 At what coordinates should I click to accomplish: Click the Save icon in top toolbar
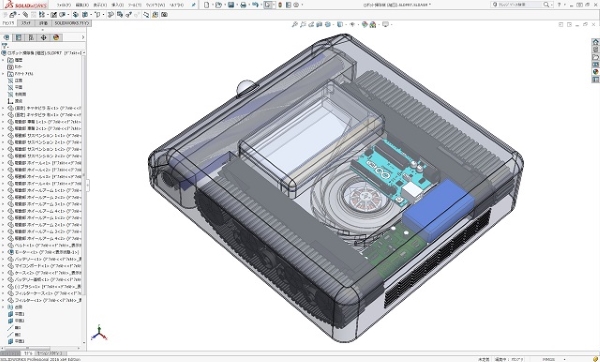(x=231, y=5)
